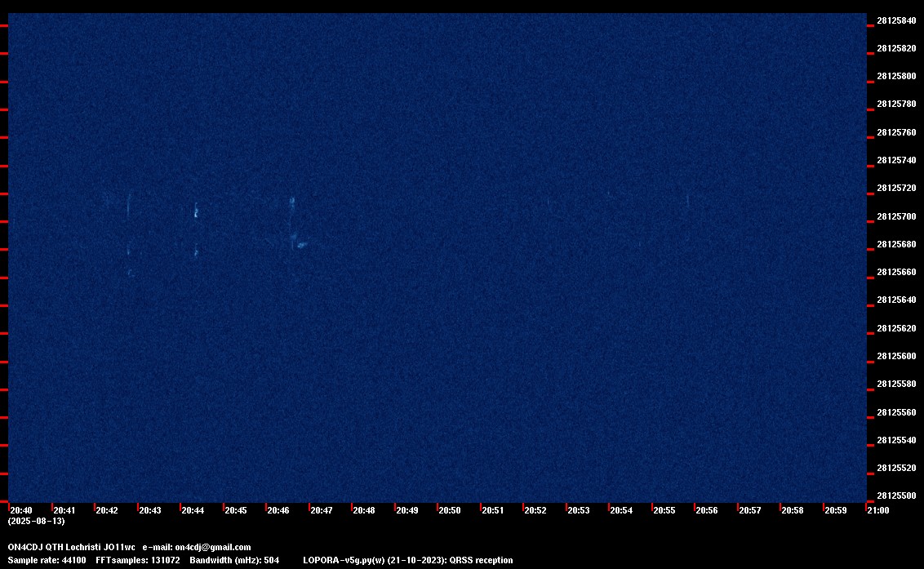Click the on4cdj@gmail.com e-mail address
This screenshot has height=569, width=924.
click(x=213, y=547)
